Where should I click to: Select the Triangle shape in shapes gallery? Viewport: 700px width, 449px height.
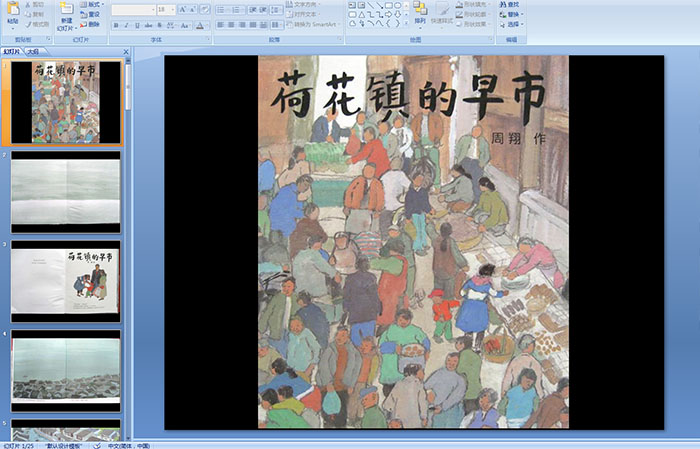362,15
